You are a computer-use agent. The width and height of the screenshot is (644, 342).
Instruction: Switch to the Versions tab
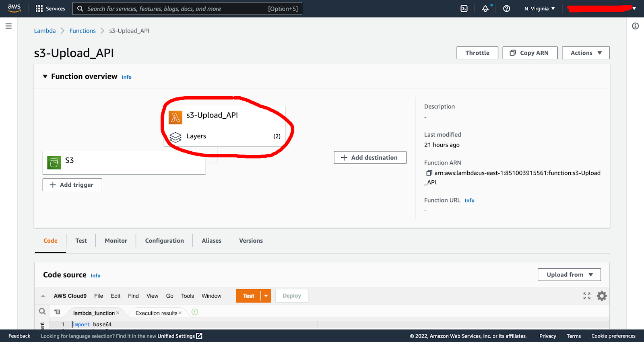251,241
